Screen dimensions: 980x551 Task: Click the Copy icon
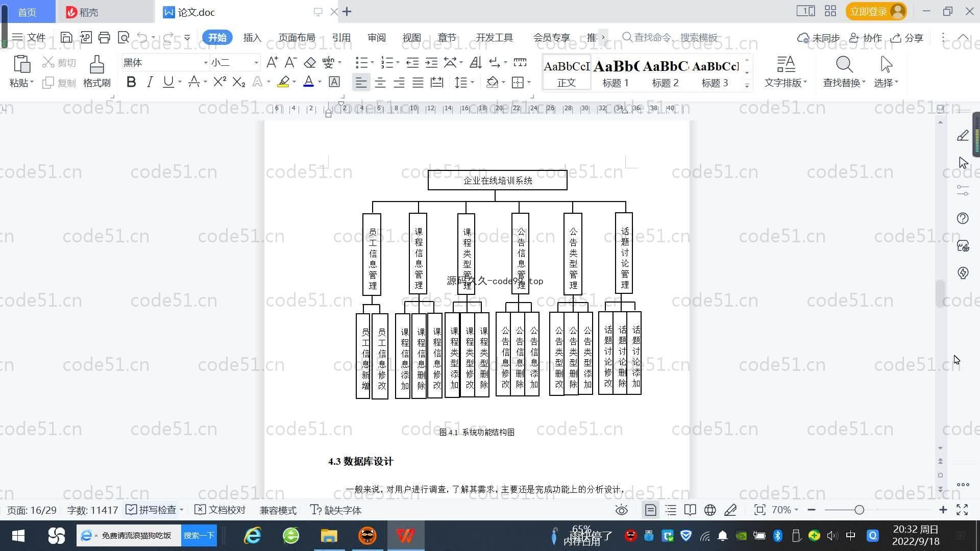pyautogui.click(x=48, y=83)
